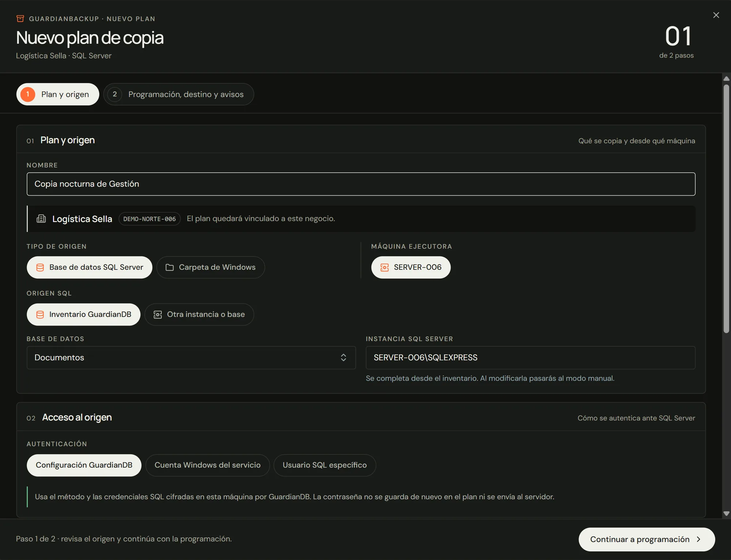Screen dimensions: 731x560
Task: Click 'Paso 1 de 2' footer text
Action: 124,539
